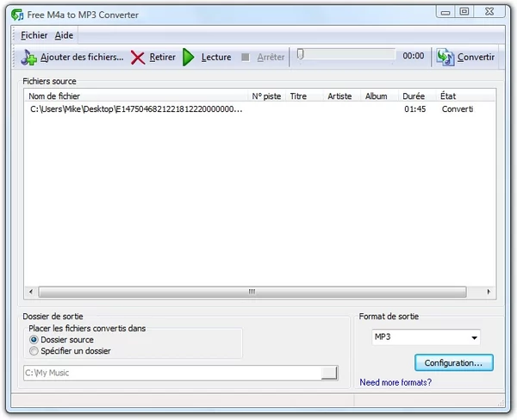Open the Fichier menu
This screenshot has width=517, height=420.
tap(34, 35)
